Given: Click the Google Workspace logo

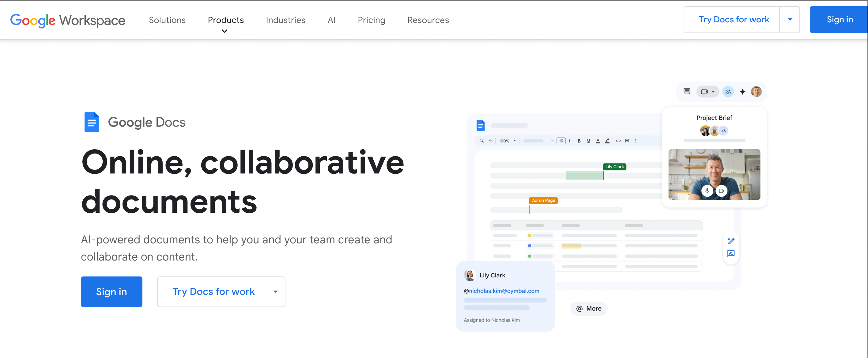Looking at the screenshot, I should [68, 20].
